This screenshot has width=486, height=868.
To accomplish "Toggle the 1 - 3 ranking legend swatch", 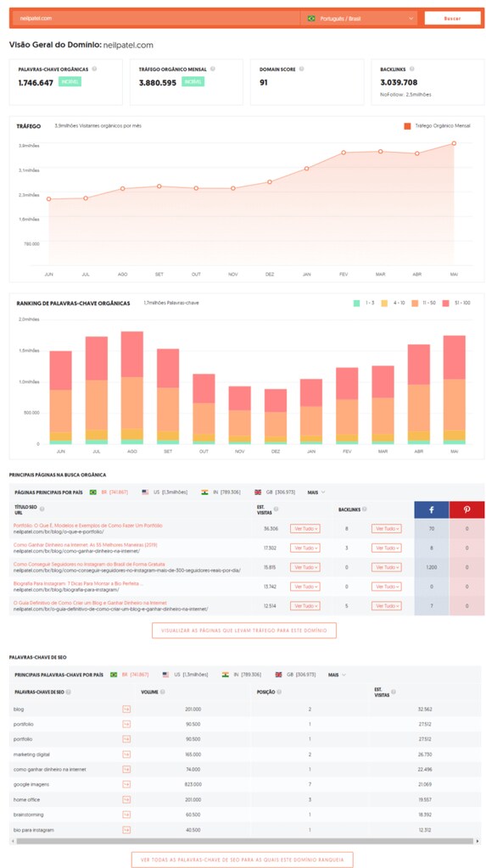I will pyautogui.click(x=356, y=303).
